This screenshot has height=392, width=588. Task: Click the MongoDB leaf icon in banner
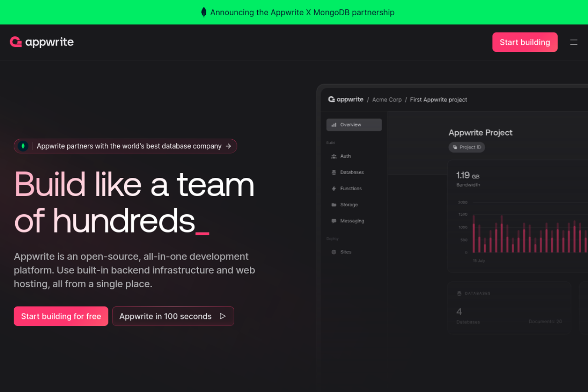click(204, 12)
